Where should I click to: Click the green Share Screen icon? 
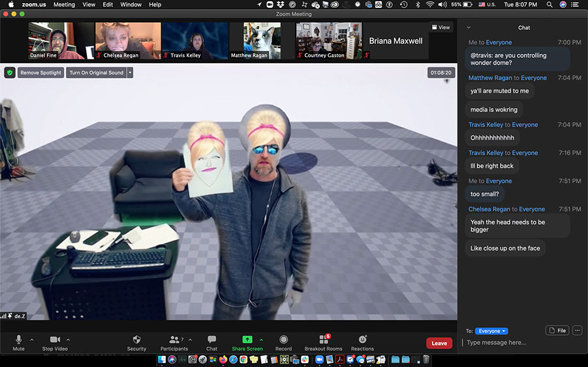pos(247,340)
